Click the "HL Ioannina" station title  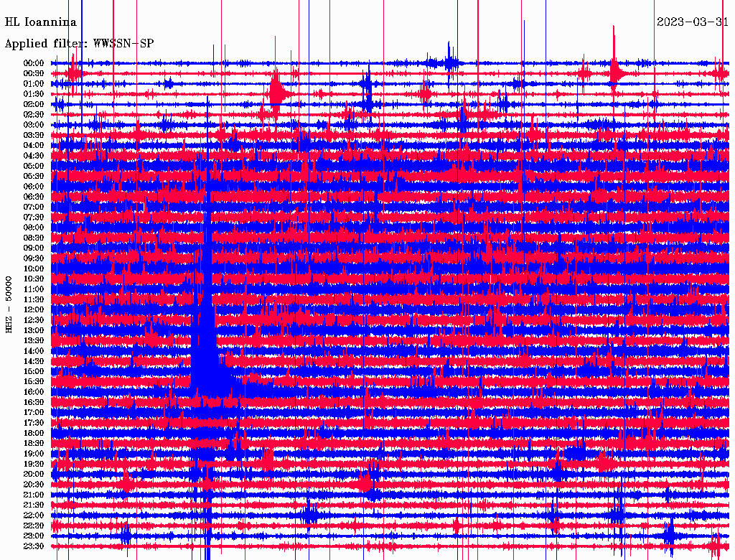point(41,22)
